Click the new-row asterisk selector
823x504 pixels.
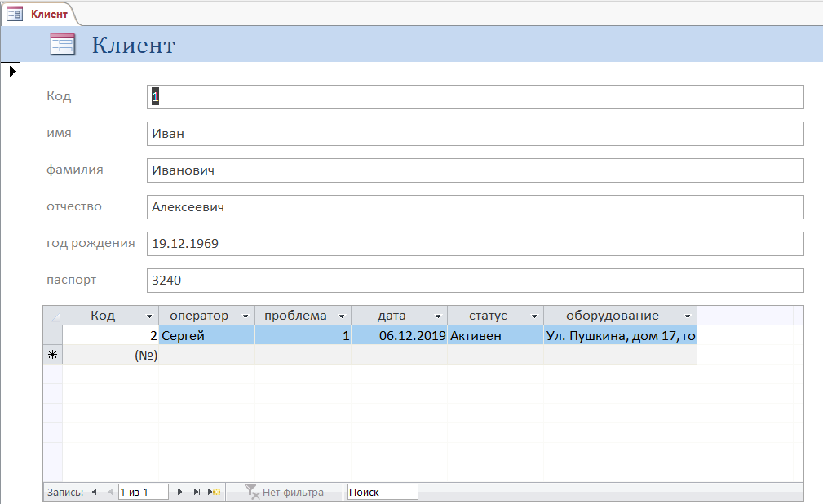coord(52,355)
